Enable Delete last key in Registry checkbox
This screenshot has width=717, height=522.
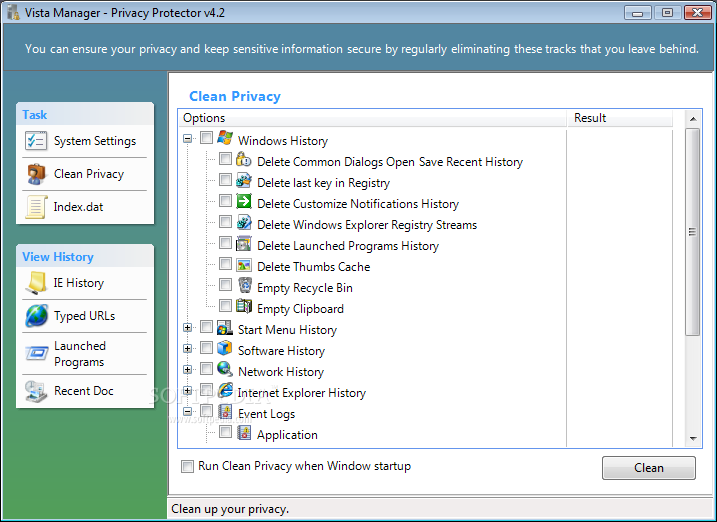(x=225, y=180)
